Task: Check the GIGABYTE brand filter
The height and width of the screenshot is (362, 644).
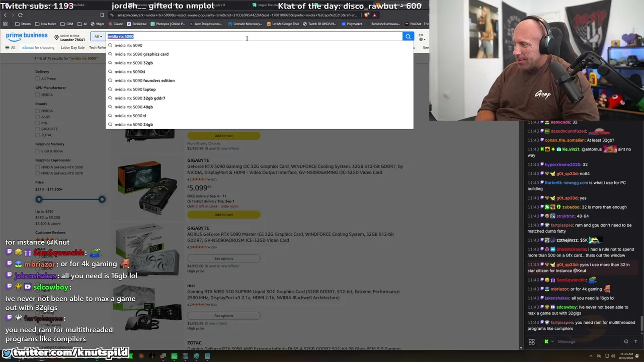Action: 38,129
